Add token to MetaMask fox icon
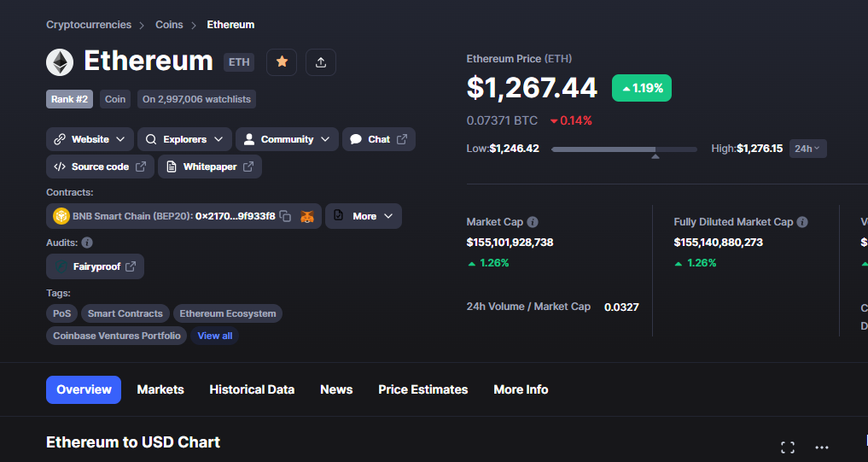868x462 pixels. click(x=307, y=216)
